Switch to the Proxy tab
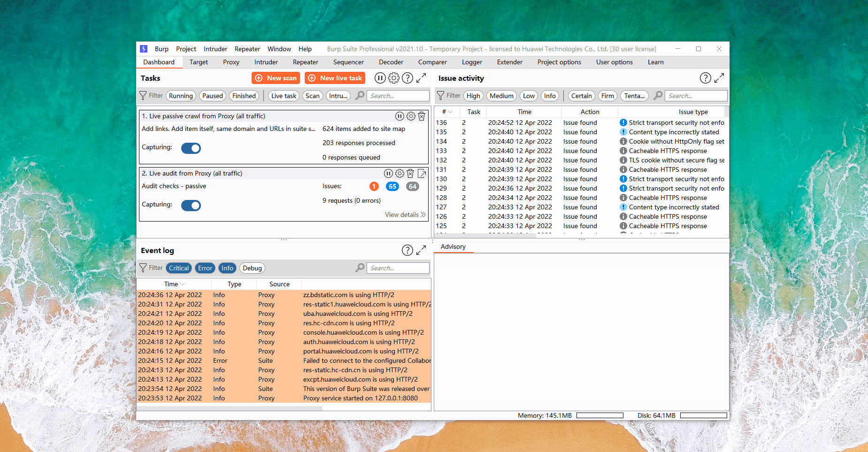868x452 pixels. coord(231,62)
